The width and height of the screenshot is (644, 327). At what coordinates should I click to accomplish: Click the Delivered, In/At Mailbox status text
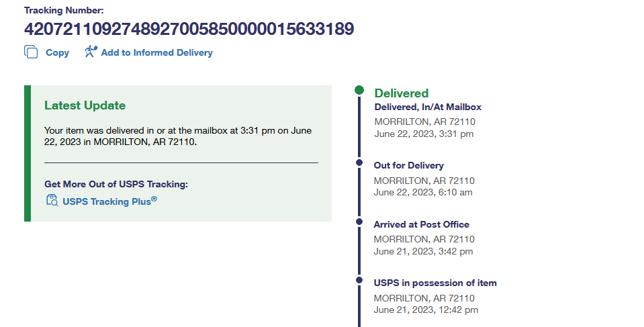[x=427, y=107]
